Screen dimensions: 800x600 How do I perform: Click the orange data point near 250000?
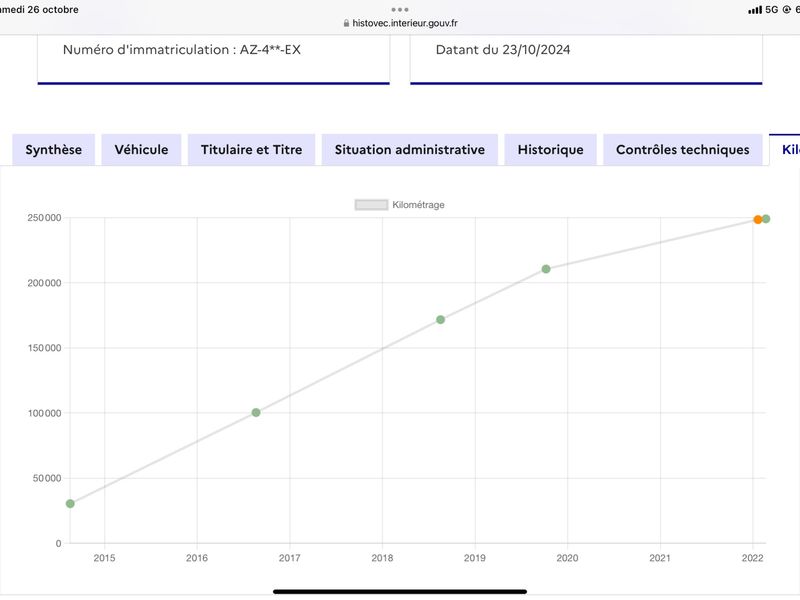pyautogui.click(x=758, y=219)
